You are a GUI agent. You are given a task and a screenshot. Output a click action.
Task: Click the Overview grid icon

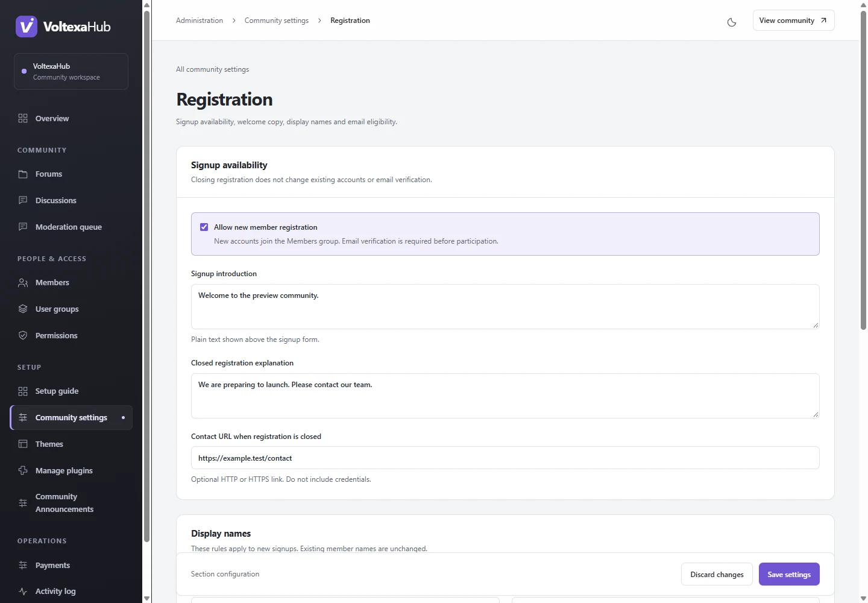click(23, 118)
